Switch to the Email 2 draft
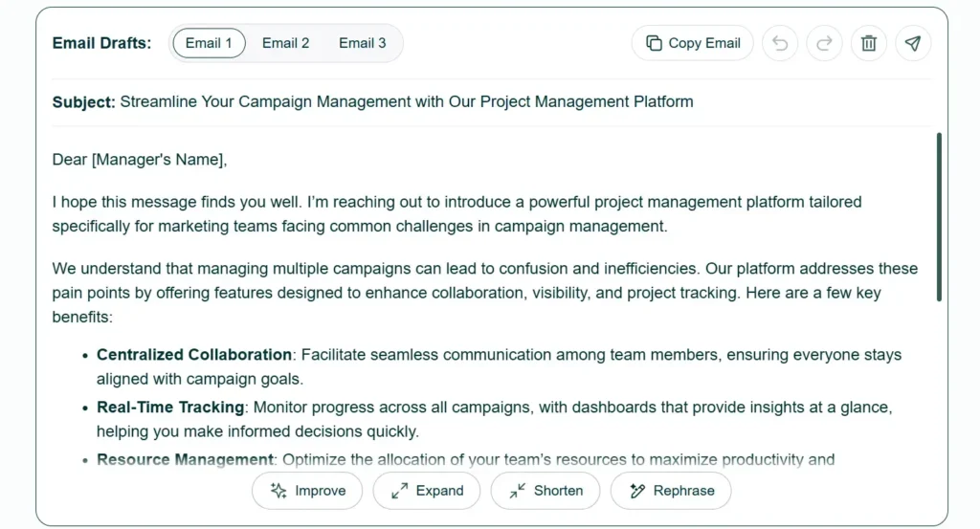The image size is (980, 529). pos(285,43)
